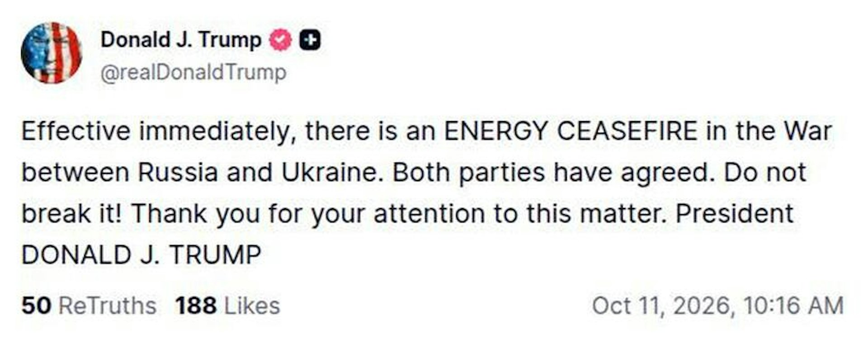Click the Likes count number 188
The height and width of the screenshot is (348, 868).
[x=196, y=306]
